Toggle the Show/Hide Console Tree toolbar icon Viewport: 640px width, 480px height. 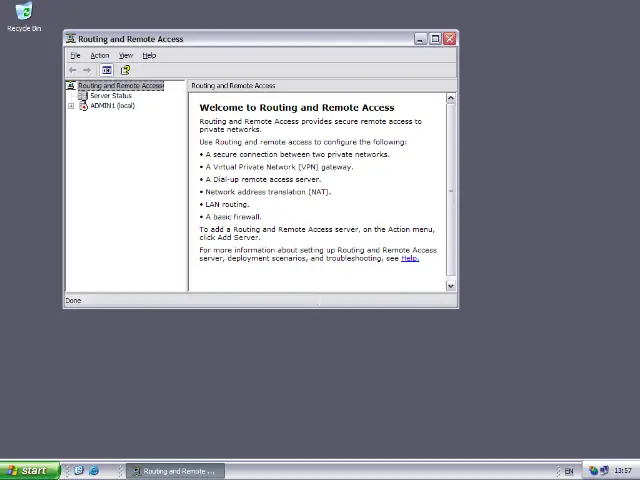tap(107, 70)
